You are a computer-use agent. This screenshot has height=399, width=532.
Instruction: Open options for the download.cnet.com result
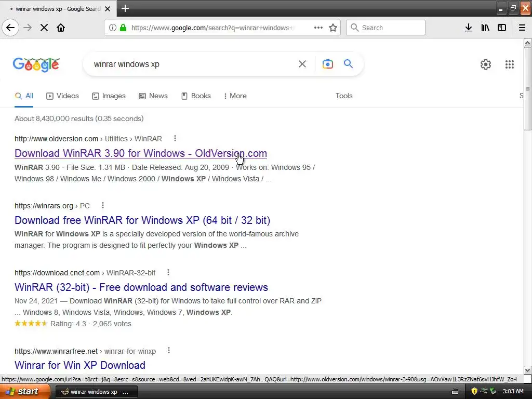(168, 272)
